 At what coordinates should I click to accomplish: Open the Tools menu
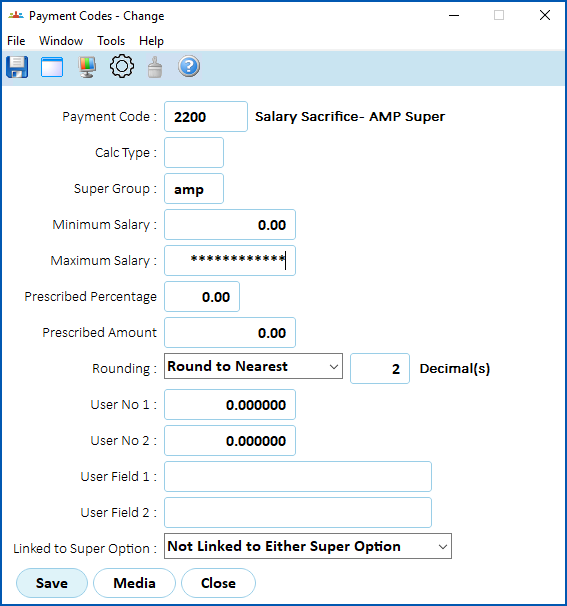[111, 41]
